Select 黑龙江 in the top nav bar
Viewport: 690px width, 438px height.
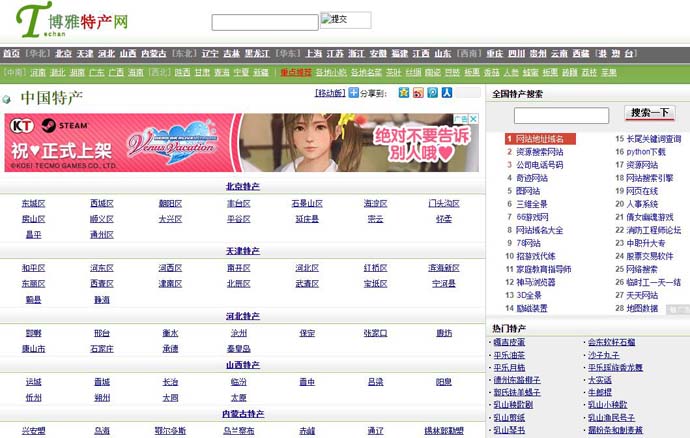coord(257,53)
